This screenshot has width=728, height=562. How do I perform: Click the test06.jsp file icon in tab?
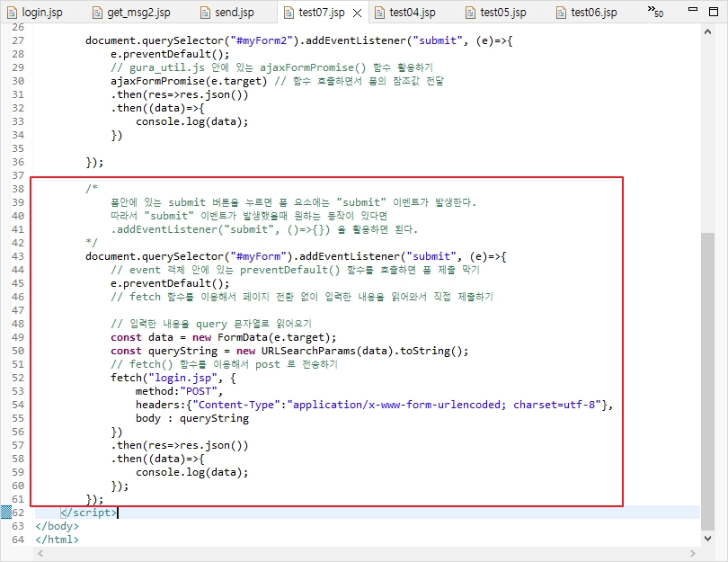coord(562,13)
